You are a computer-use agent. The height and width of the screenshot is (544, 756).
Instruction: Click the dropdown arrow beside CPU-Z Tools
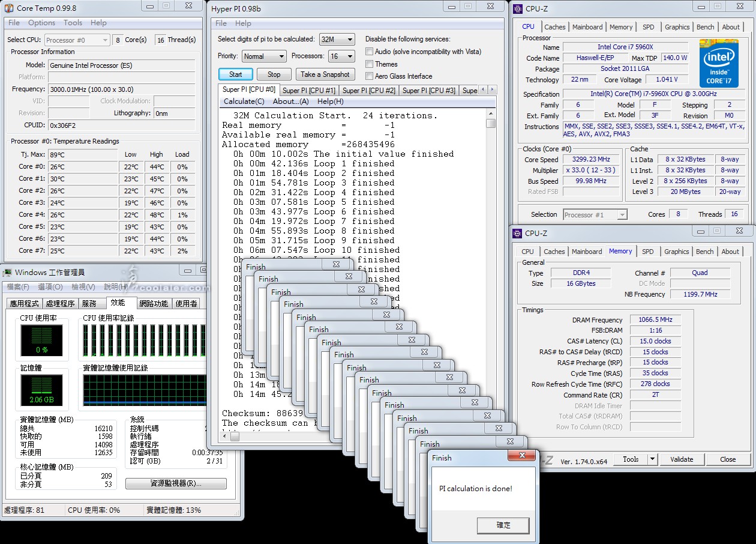point(652,459)
